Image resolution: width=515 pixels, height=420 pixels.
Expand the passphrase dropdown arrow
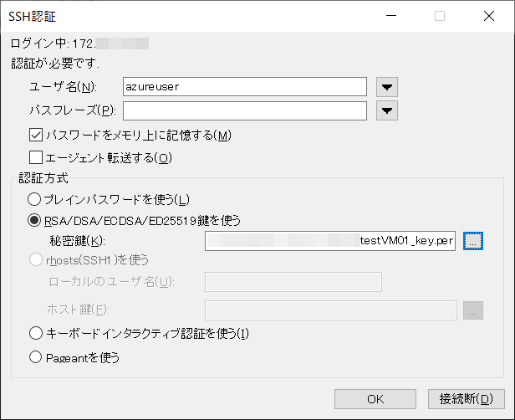(386, 110)
